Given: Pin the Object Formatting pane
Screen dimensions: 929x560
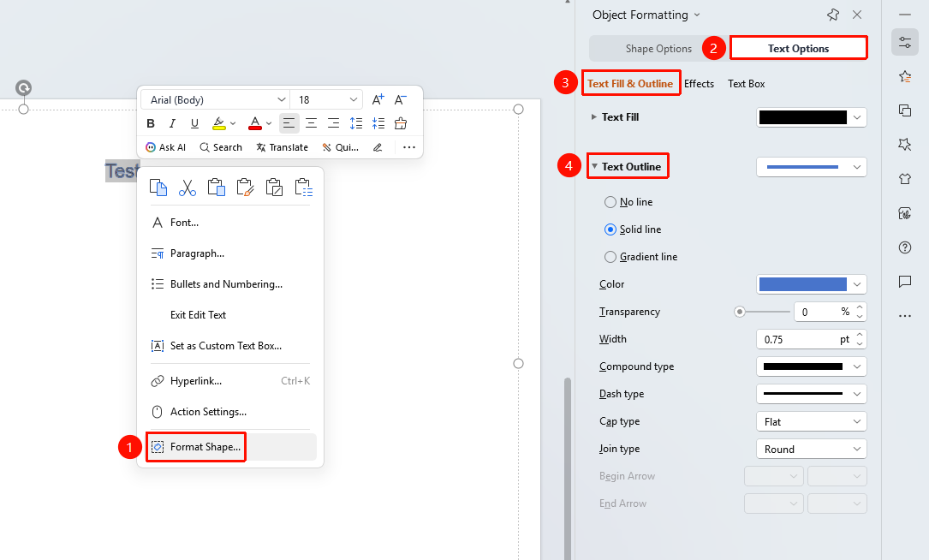Looking at the screenshot, I should coord(833,15).
